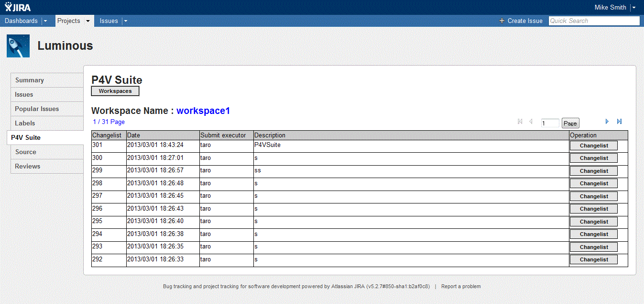
Task: Click the Operation column header
Action: click(x=599, y=135)
